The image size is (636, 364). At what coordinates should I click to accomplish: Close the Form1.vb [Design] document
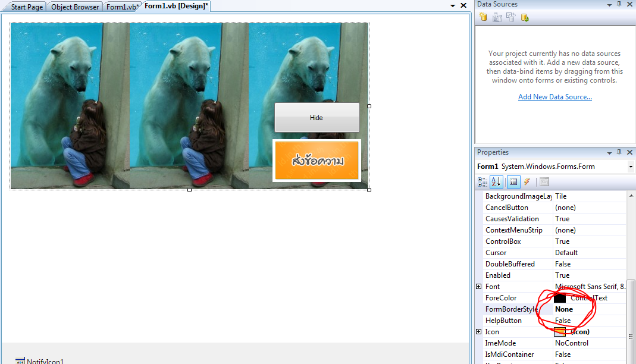(x=463, y=6)
